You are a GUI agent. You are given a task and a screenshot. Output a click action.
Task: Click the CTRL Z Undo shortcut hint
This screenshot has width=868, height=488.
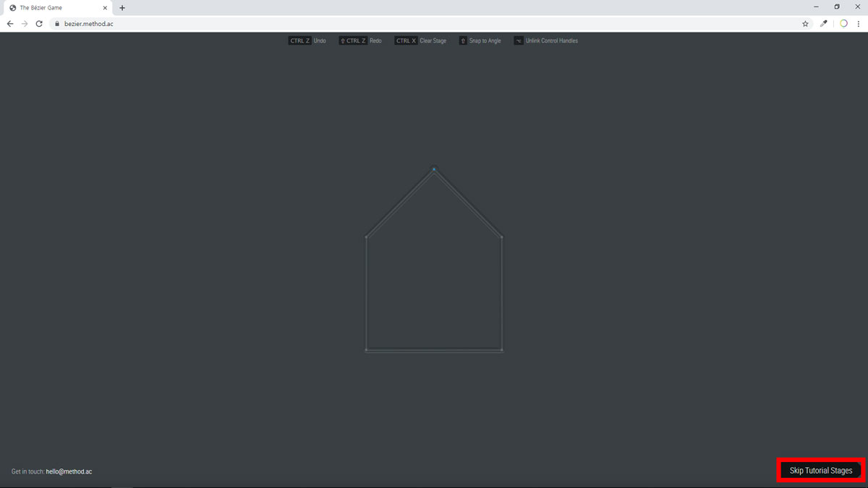(x=307, y=40)
